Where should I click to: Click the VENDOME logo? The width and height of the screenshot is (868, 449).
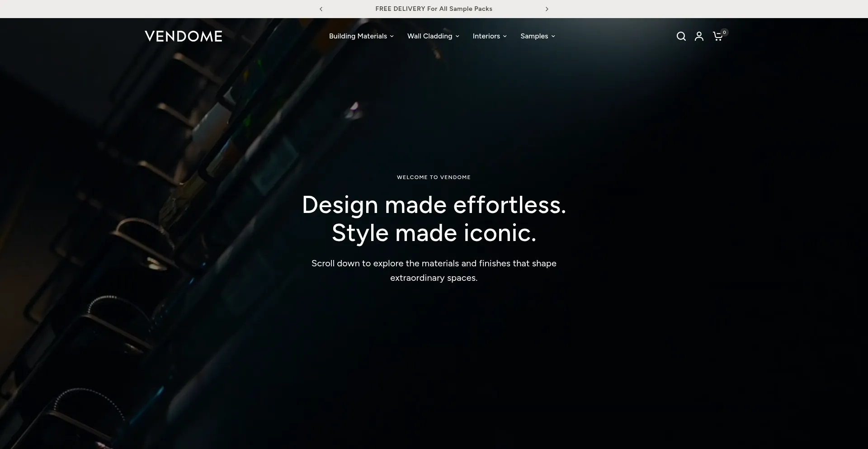coord(183,36)
